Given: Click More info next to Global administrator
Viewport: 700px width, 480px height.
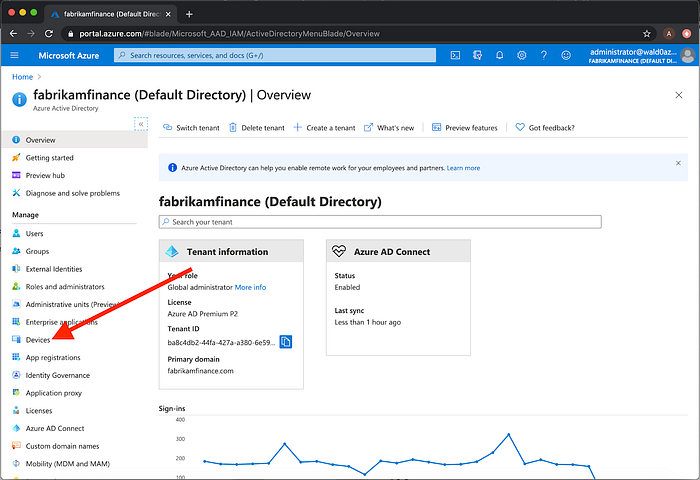Looking at the screenshot, I should coord(250,288).
